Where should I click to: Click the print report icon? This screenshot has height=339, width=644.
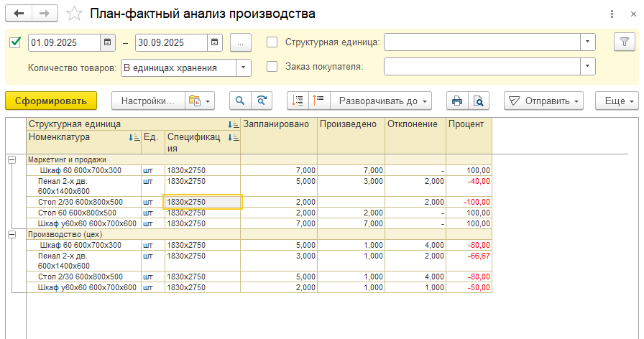456,101
